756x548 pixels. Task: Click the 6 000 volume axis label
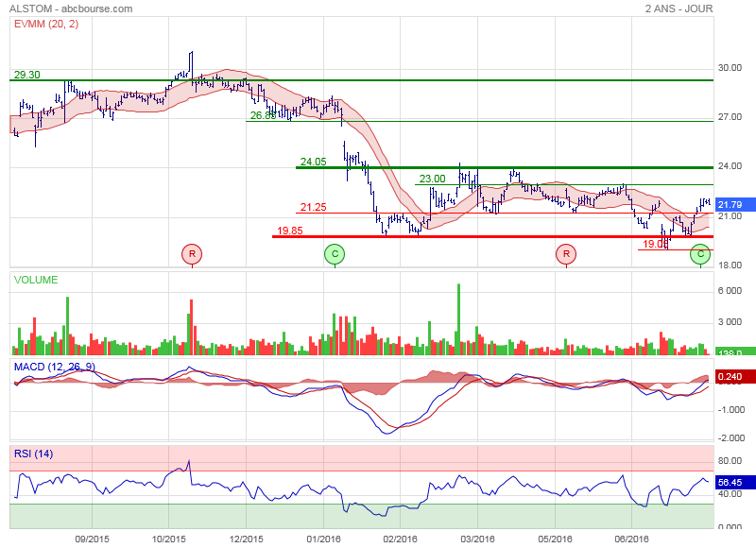tap(730, 291)
